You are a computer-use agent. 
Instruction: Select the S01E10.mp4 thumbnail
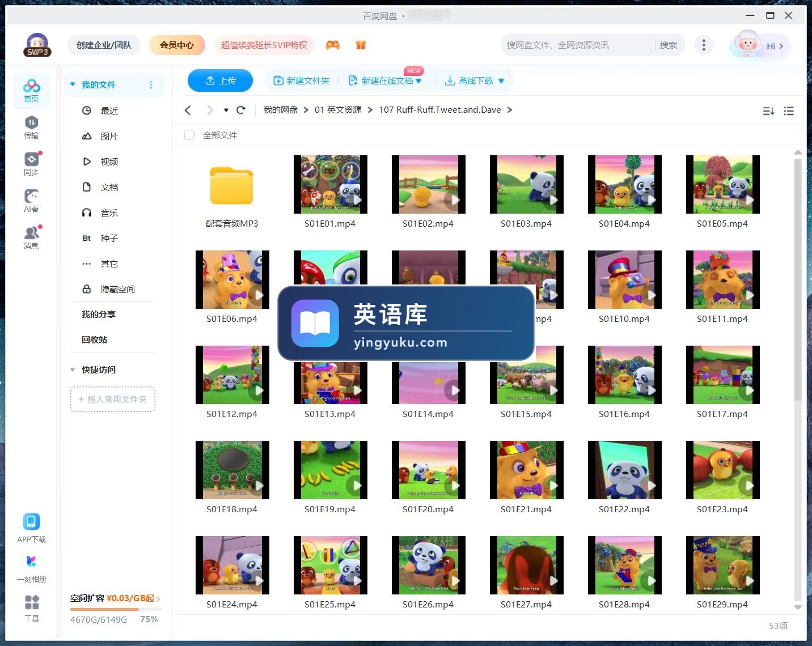(x=624, y=279)
